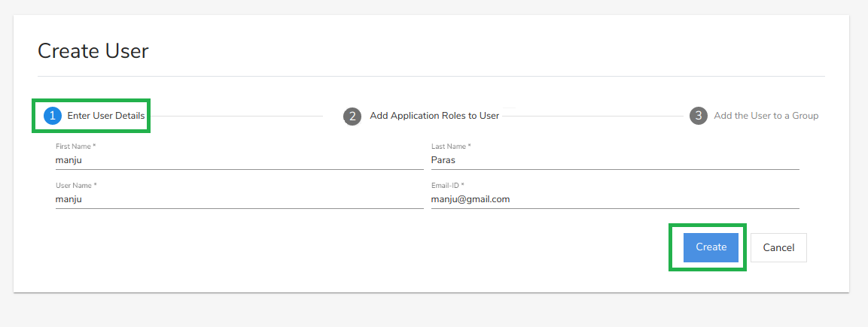This screenshot has width=868, height=327.
Task: Click the Last Name field with Paras
Action: coord(614,160)
